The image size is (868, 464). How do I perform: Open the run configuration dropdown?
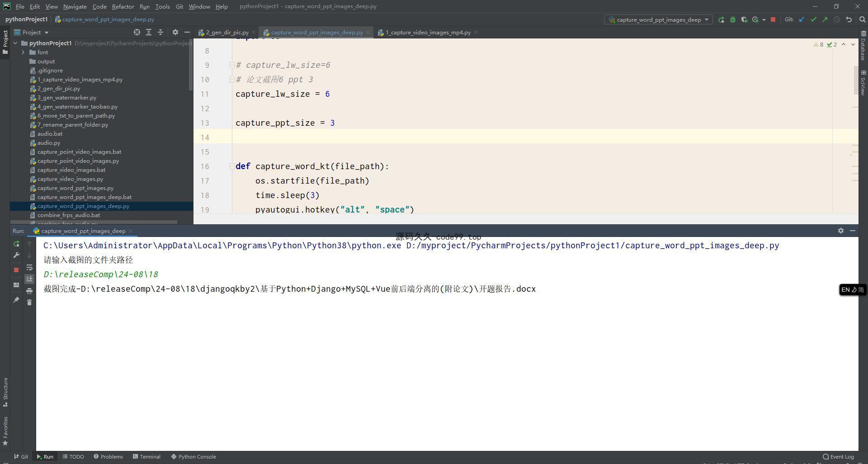point(658,19)
